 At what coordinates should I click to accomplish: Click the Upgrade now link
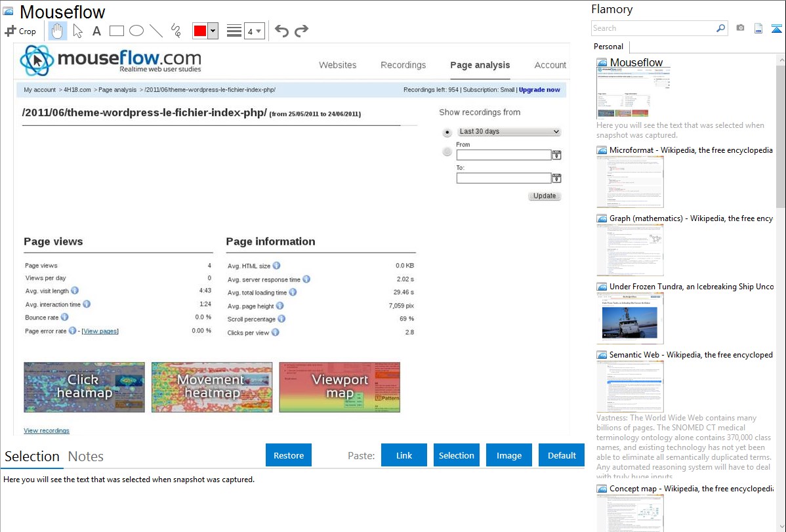(x=539, y=90)
